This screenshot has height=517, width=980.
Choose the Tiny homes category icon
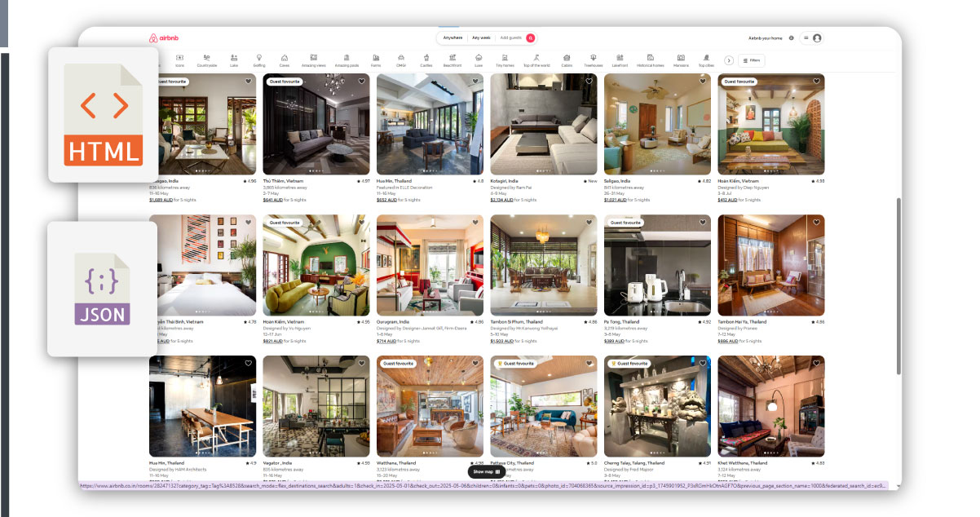click(x=506, y=60)
